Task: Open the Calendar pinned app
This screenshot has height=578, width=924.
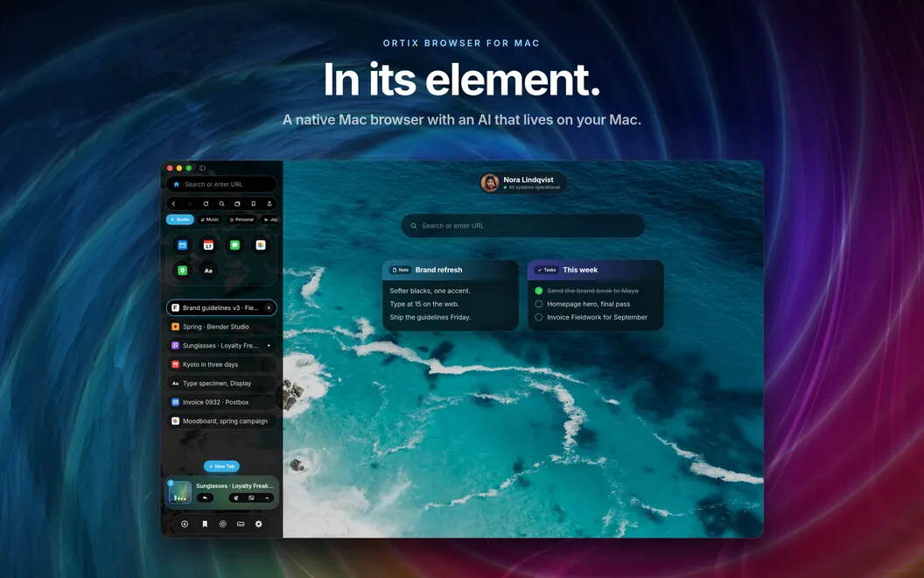Action: point(208,244)
